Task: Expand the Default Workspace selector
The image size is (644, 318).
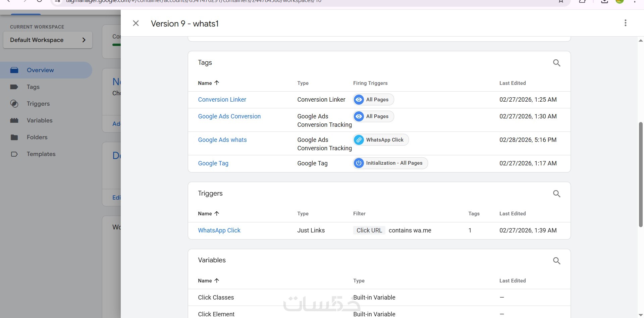Action: [48, 40]
